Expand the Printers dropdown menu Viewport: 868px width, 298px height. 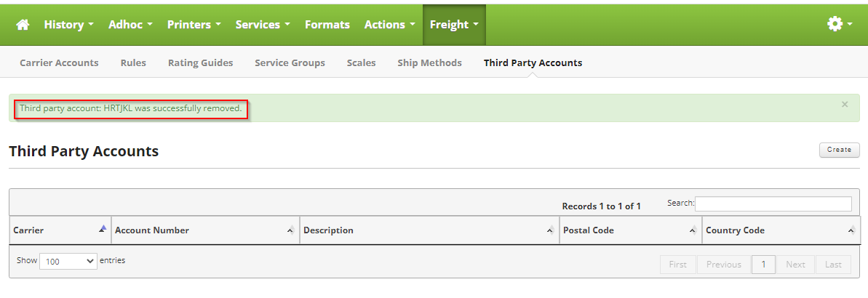pyautogui.click(x=194, y=25)
